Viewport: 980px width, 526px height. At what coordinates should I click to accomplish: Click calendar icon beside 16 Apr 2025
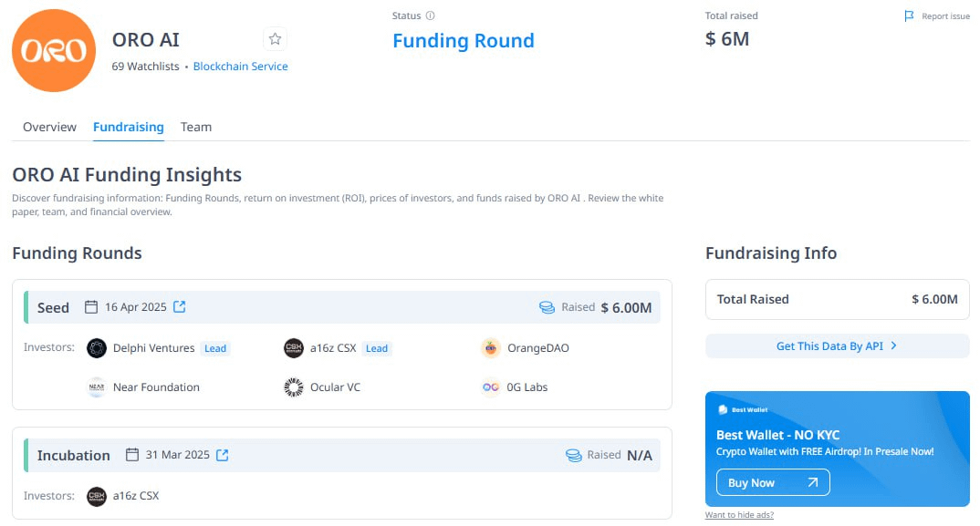91,306
